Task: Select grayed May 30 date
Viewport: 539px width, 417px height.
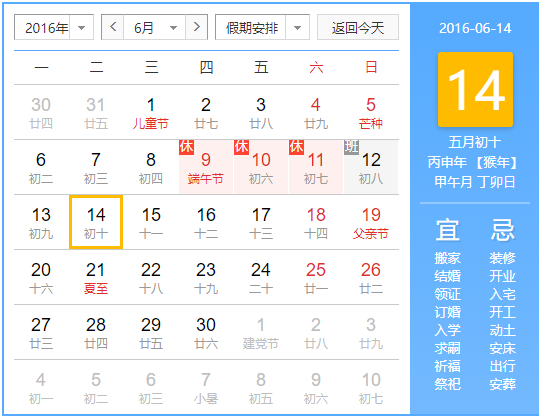Action: (x=41, y=112)
